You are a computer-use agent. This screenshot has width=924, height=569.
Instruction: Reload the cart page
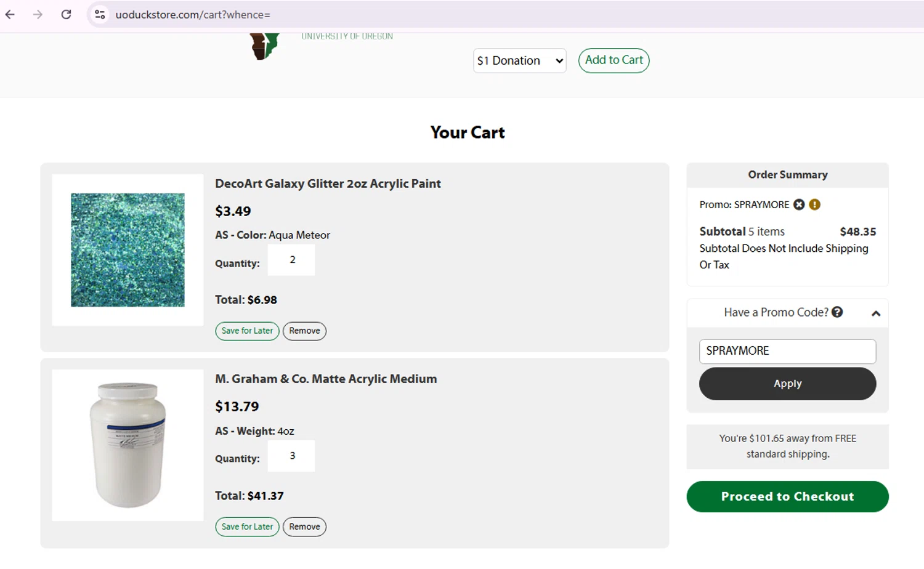66,14
